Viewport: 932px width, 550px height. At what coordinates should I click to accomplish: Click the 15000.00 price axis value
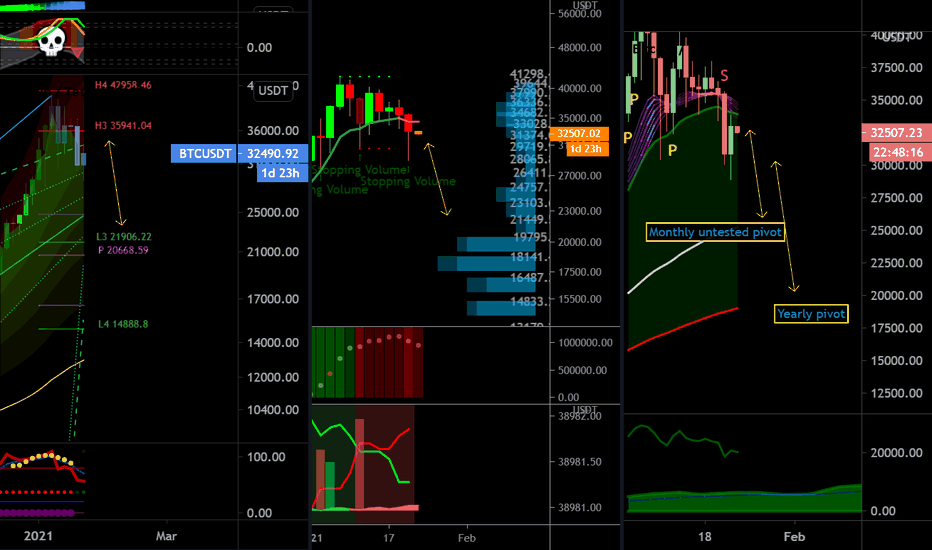[896, 360]
